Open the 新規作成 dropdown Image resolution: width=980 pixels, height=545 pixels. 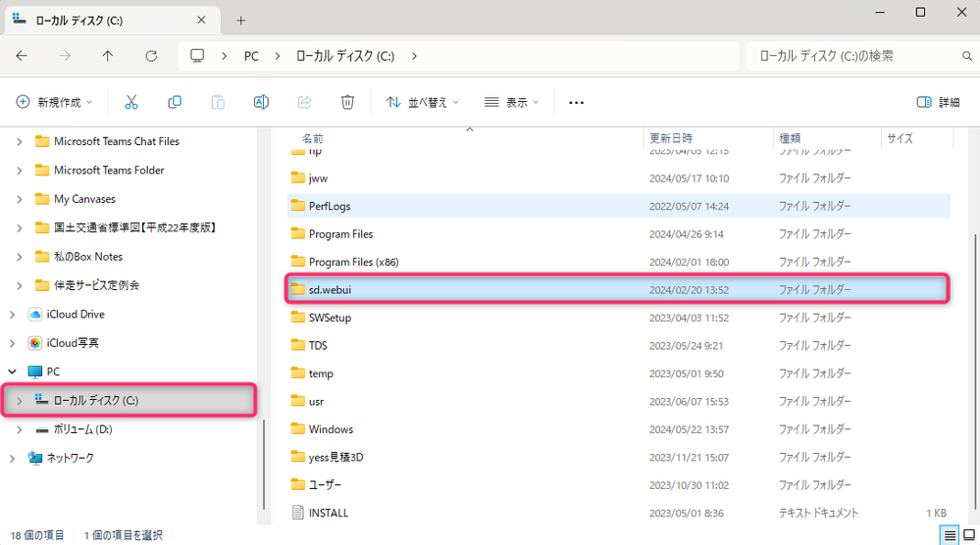pos(54,102)
